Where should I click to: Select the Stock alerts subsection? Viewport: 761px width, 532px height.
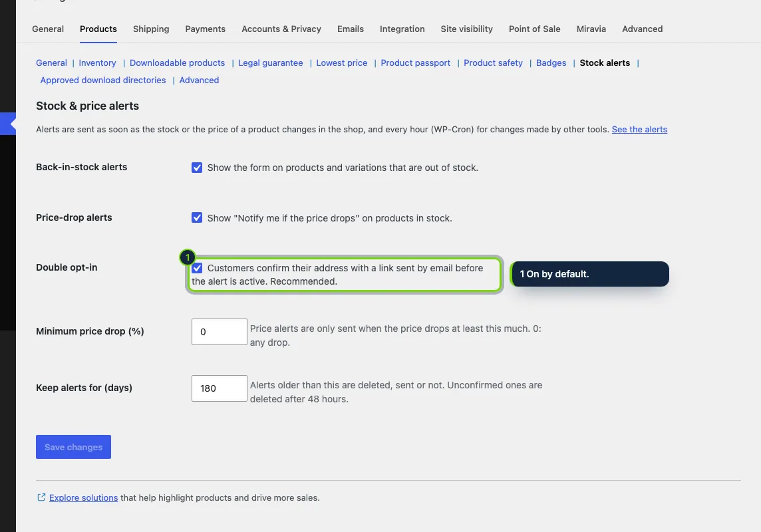[605, 63]
